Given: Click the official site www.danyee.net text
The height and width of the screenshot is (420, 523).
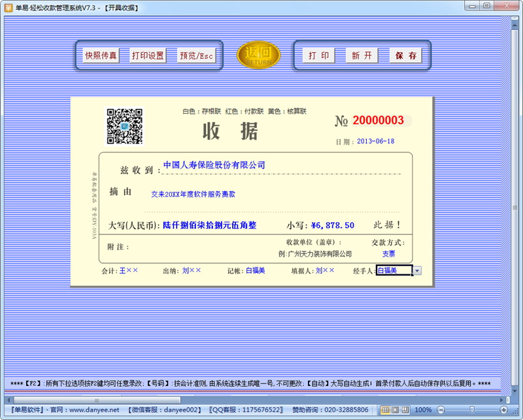Looking at the screenshot, I should [94, 410].
